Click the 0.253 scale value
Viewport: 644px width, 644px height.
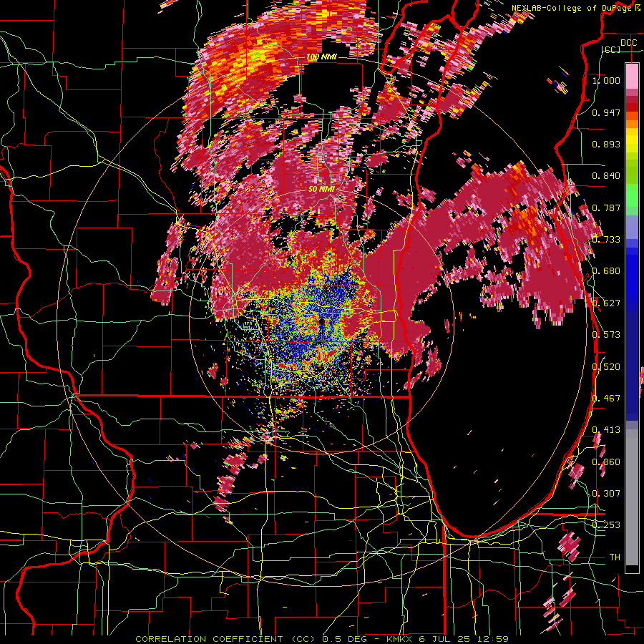coord(606,525)
